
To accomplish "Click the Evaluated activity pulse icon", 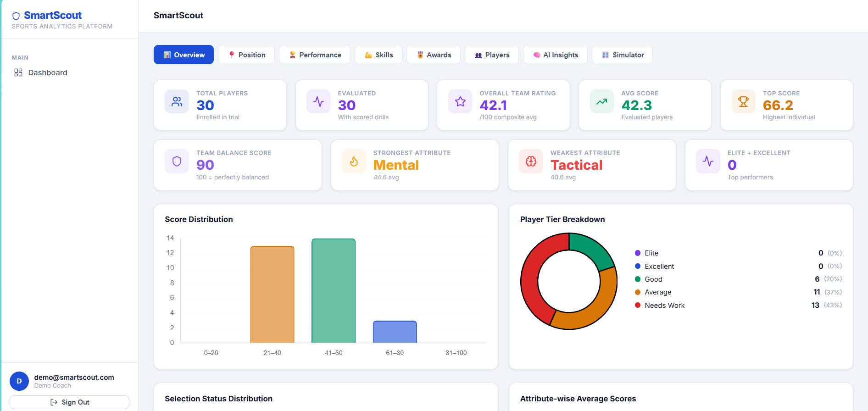I will pyautogui.click(x=318, y=101).
